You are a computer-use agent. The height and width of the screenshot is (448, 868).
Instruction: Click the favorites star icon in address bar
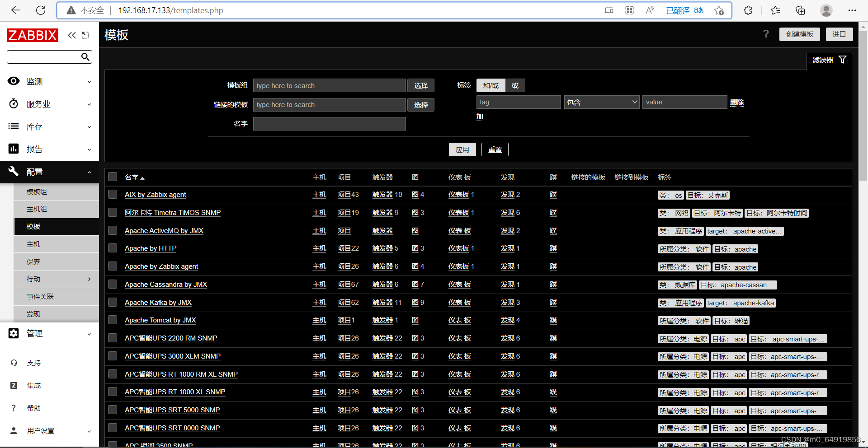[x=719, y=10]
